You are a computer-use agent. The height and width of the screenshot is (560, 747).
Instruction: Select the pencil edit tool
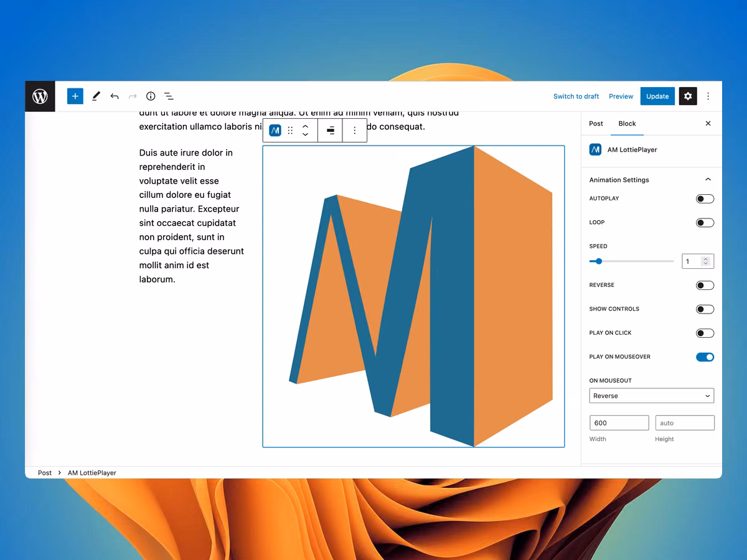coord(96,96)
